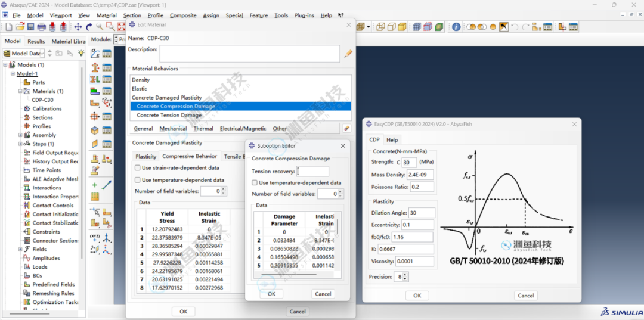The width and height of the screenshot is (644, 320).
Task: Select the shaded render style icon
Action: pyautogui.click(x=402, y=27)
